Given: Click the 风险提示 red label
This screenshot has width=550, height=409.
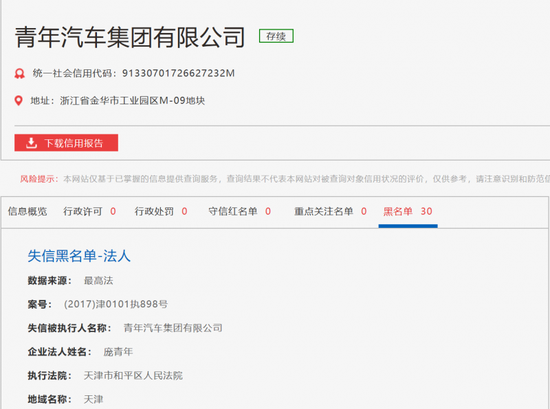Looking at the screenshot, I should click(39, 179).
